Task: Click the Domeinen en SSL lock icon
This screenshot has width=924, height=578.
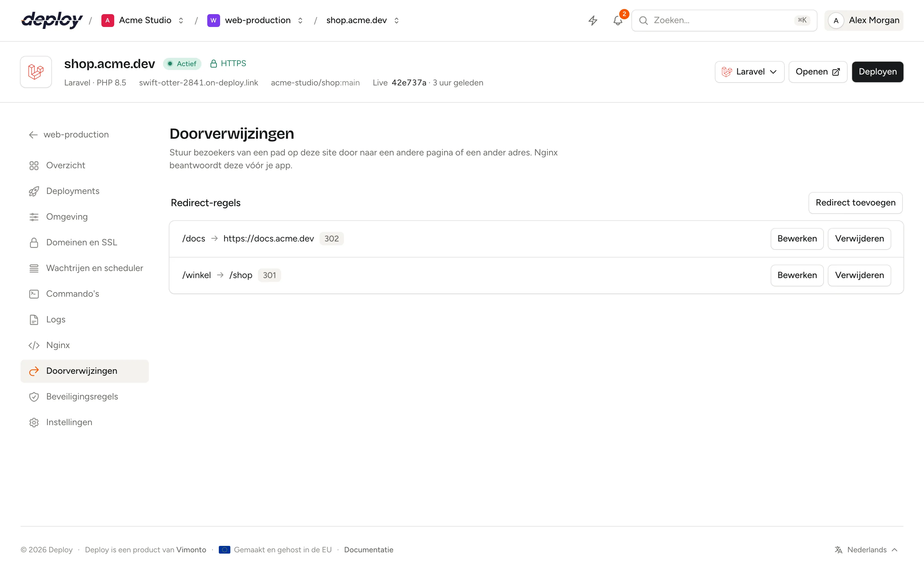Action: 34,242
